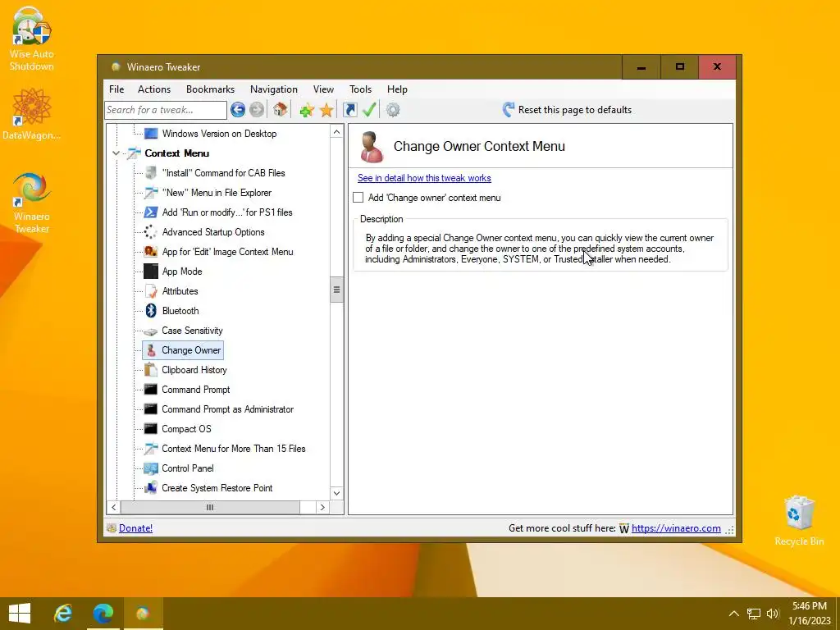This screenshot has width=840, height=630.
Task: Click 'Reset this page to defaults' button
Action: [x=567, y=110]
